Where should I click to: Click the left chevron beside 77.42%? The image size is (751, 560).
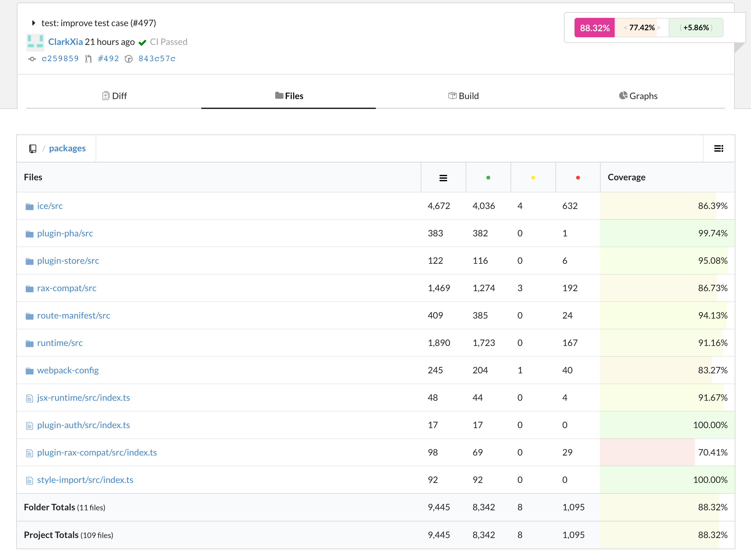click(625, 27)
